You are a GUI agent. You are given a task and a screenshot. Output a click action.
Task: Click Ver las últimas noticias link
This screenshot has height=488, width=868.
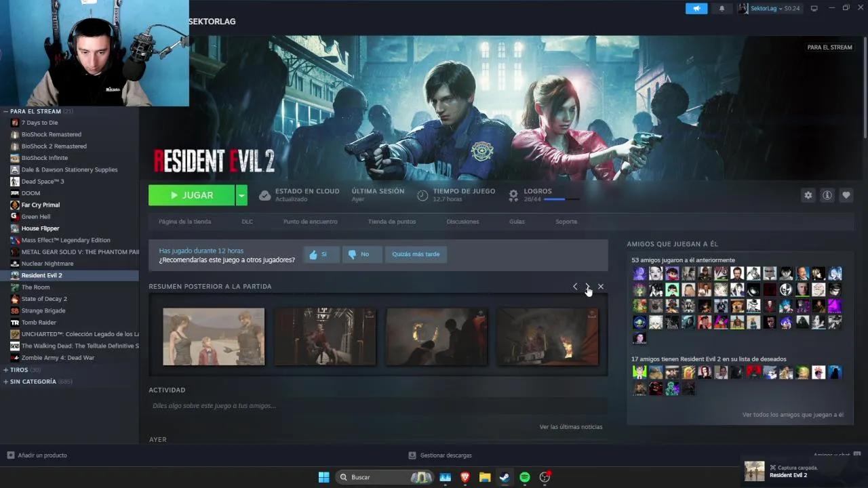pyautogui.click(x=571, y=427)
